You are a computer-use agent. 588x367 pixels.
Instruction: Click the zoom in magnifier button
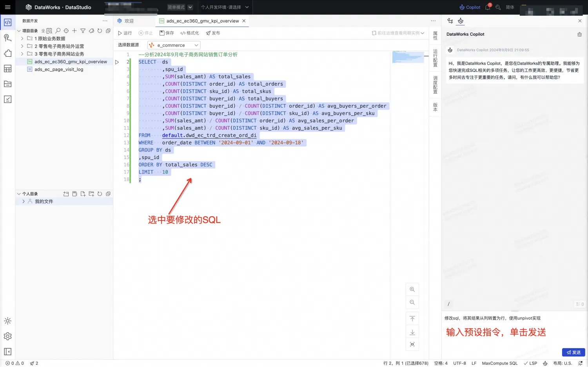pyautogui.click(x=412, y=289)
